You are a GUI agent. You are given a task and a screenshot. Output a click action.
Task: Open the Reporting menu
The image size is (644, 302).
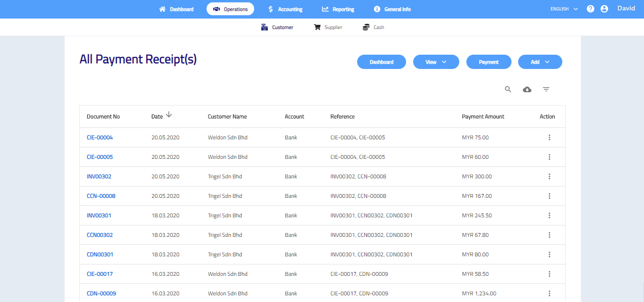338,9
